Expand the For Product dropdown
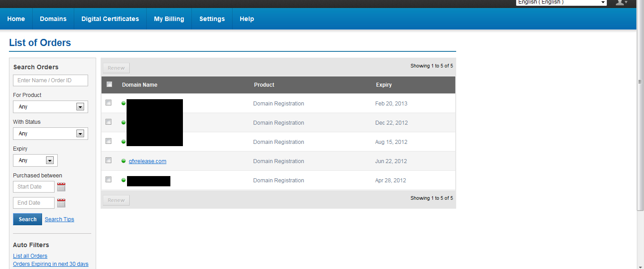 (51, 107)
